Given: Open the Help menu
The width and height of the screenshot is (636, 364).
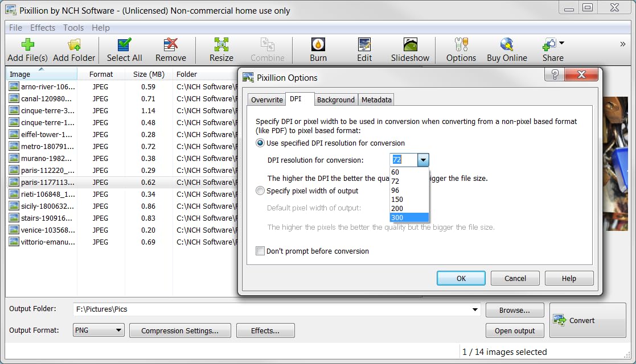Looking at the screenshot, I should coord(101,27).
